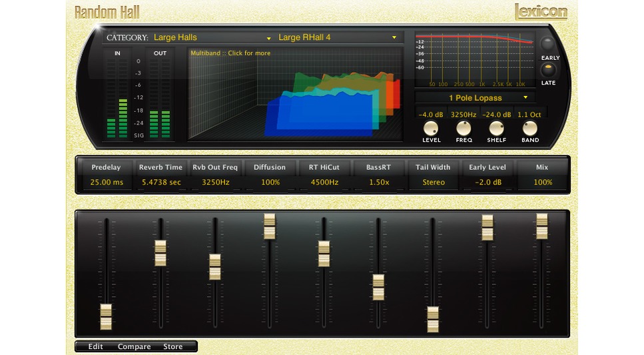This screenshot has width=644, height=355.
Task: Click the Reverb Time parameter label
Action: [x=161, y=167]
